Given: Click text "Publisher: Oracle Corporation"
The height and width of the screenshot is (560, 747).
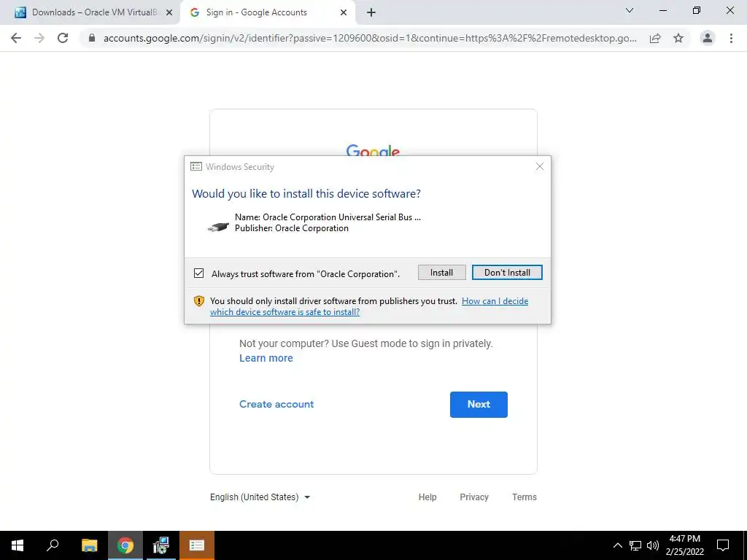Looking at the screenshot, I should 292,228.
